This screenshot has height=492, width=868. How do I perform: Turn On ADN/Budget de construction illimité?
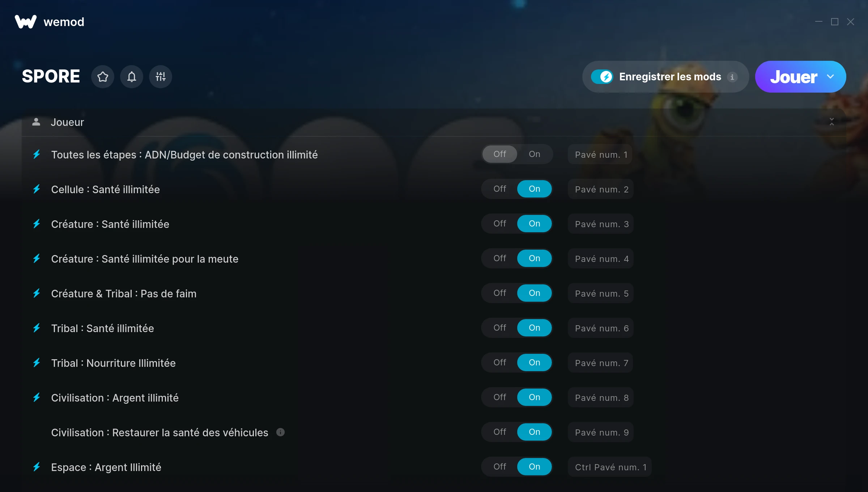pyautogui.click(x=535, y=154)
